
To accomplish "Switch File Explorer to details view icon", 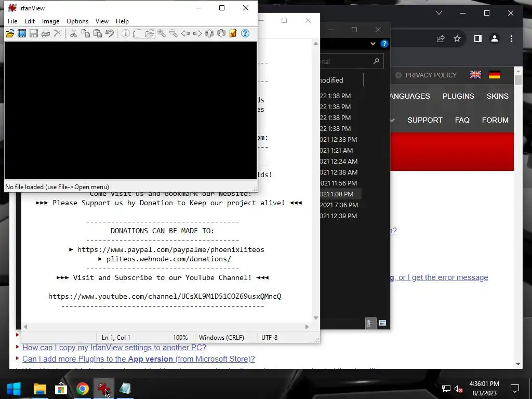I will click(x=370, y=323).
